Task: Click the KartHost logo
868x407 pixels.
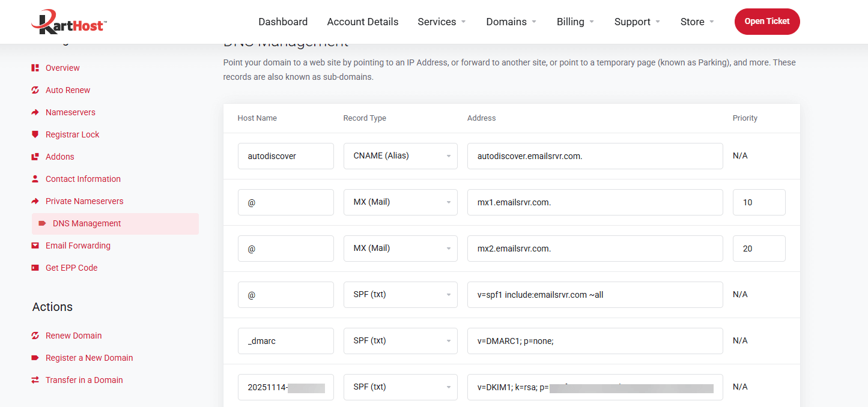Action: pos(68,21)
